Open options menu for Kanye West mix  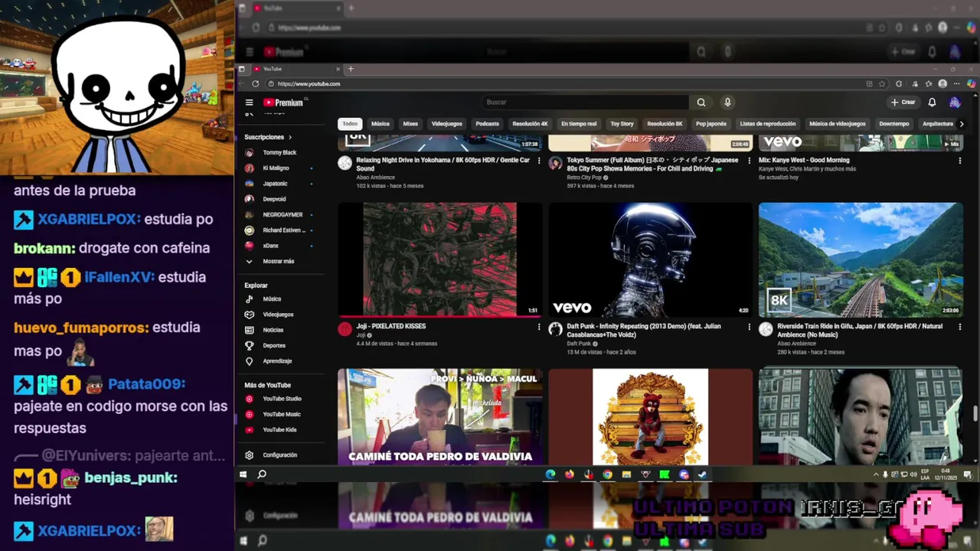[960, 161]
